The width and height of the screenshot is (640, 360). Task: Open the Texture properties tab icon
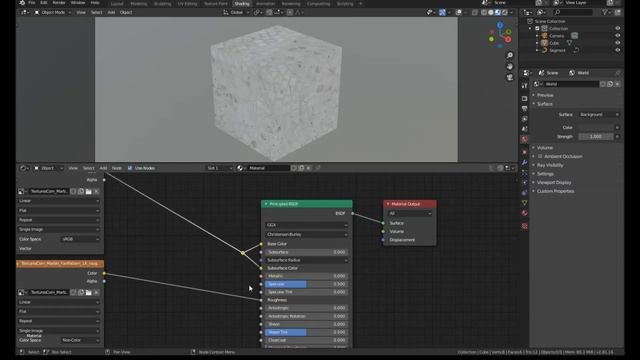[524, 226]
